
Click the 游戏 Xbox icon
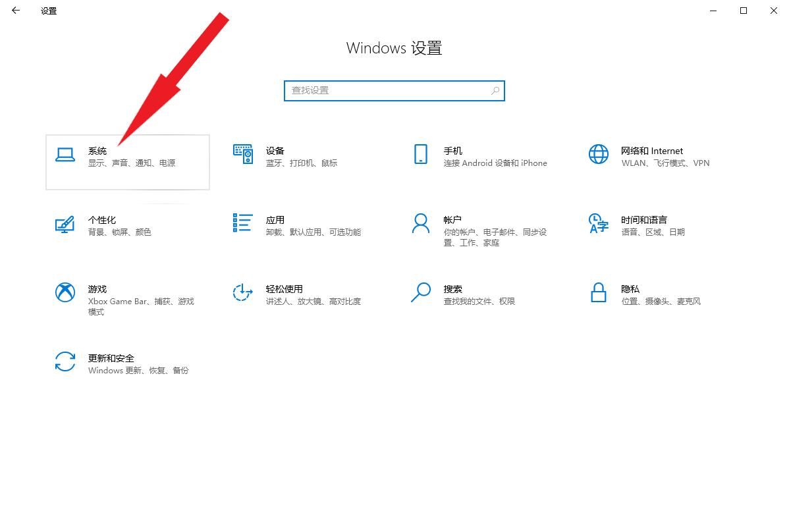(65, 292)
